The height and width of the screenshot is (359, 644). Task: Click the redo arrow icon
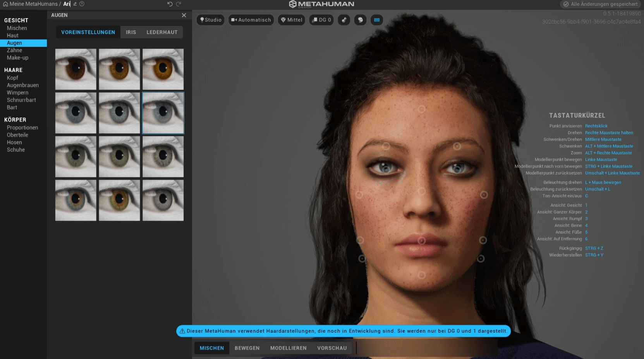[x=179, y=4]
